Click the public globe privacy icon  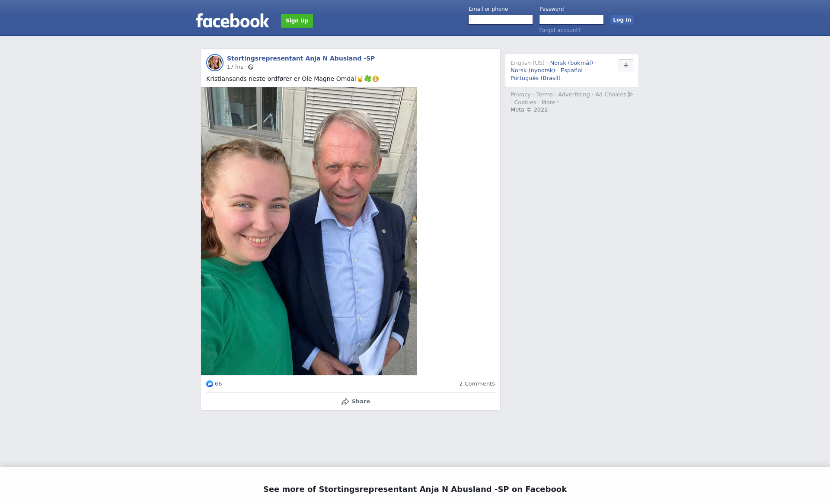tap(251, 67)
